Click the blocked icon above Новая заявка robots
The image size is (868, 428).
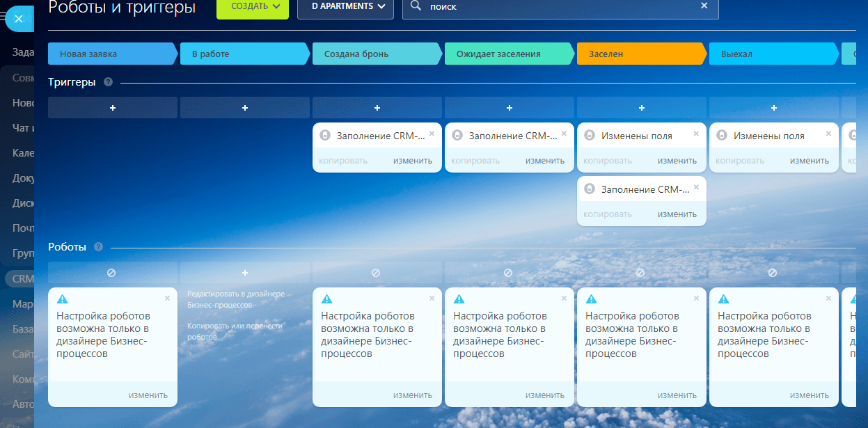click(x=111, y=273)
